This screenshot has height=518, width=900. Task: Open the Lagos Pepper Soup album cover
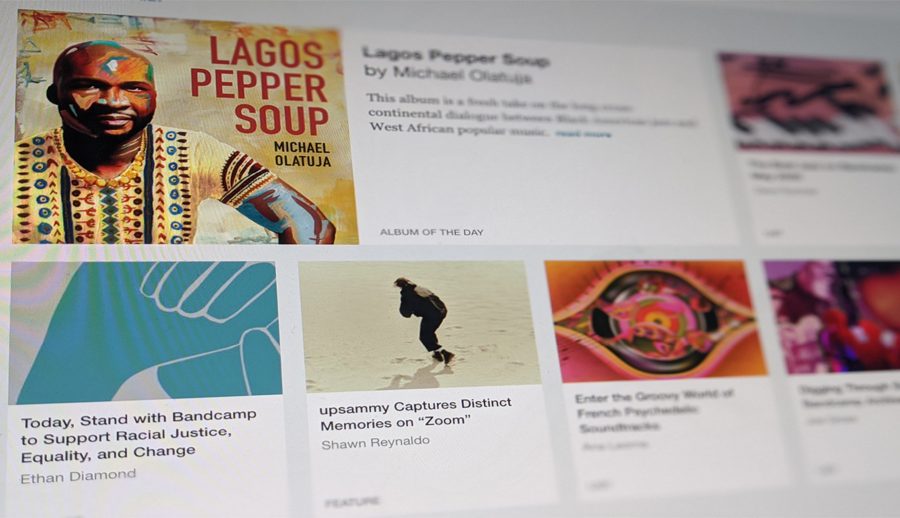185,127
